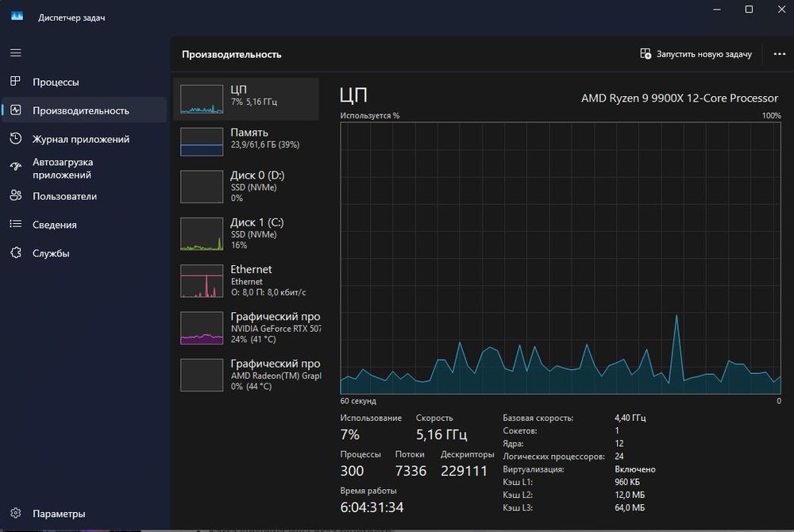The width and height of the screenshot is (794, 532).
Task: Click the Виртуализация value Включено
Action: coord(635,469)
